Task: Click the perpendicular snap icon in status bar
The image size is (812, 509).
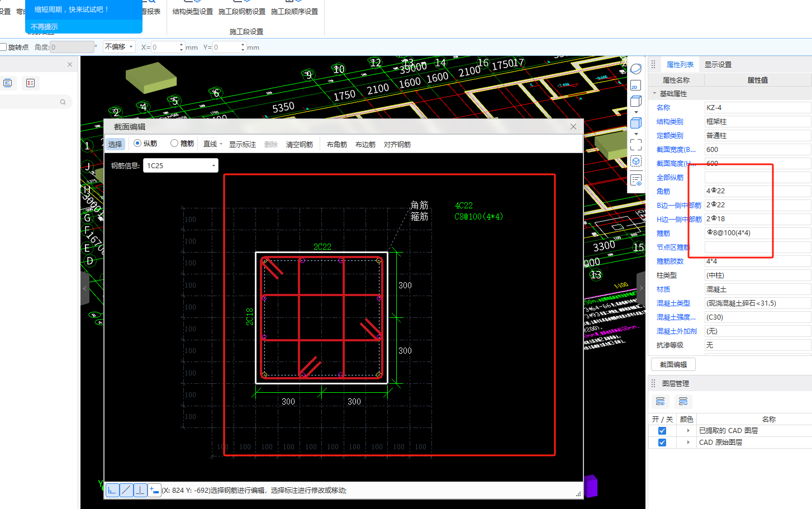Action: 140,490
